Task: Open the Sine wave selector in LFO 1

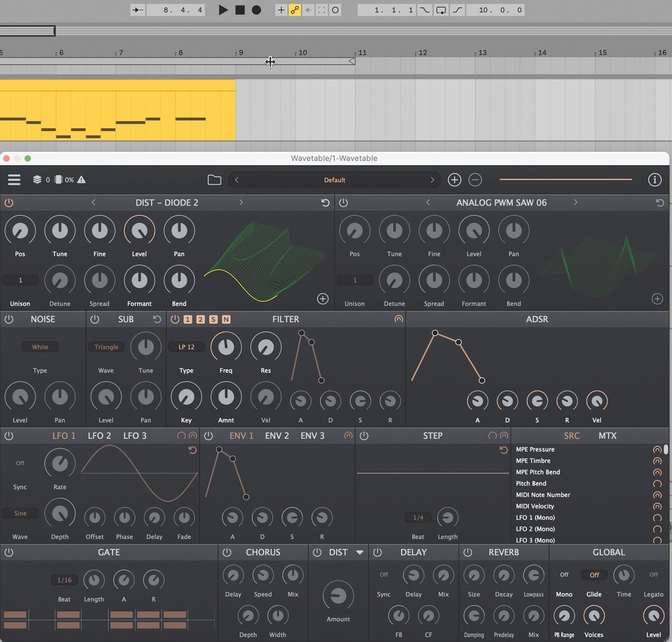Action: [x=20, y=513]
